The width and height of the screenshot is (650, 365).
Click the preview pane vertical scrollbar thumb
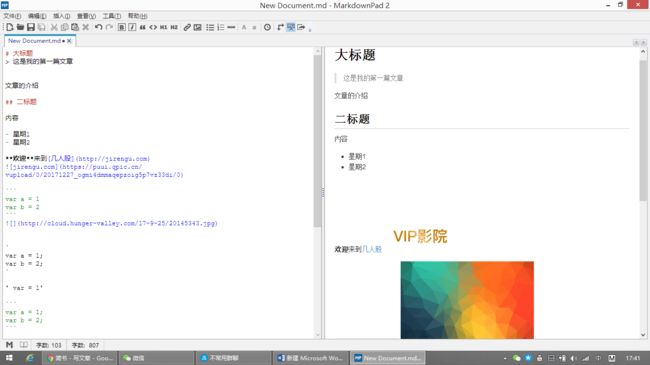click(643, 131)
